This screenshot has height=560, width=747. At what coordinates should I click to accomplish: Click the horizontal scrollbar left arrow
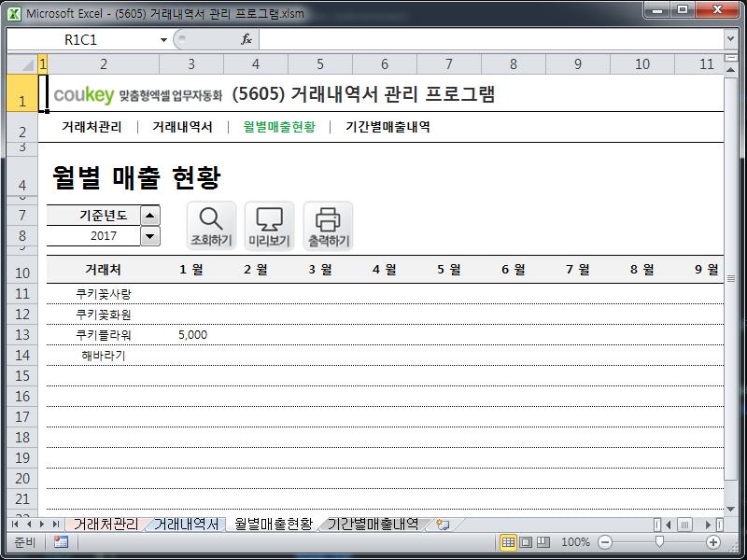pyautogui.click(x=669, y=525)
